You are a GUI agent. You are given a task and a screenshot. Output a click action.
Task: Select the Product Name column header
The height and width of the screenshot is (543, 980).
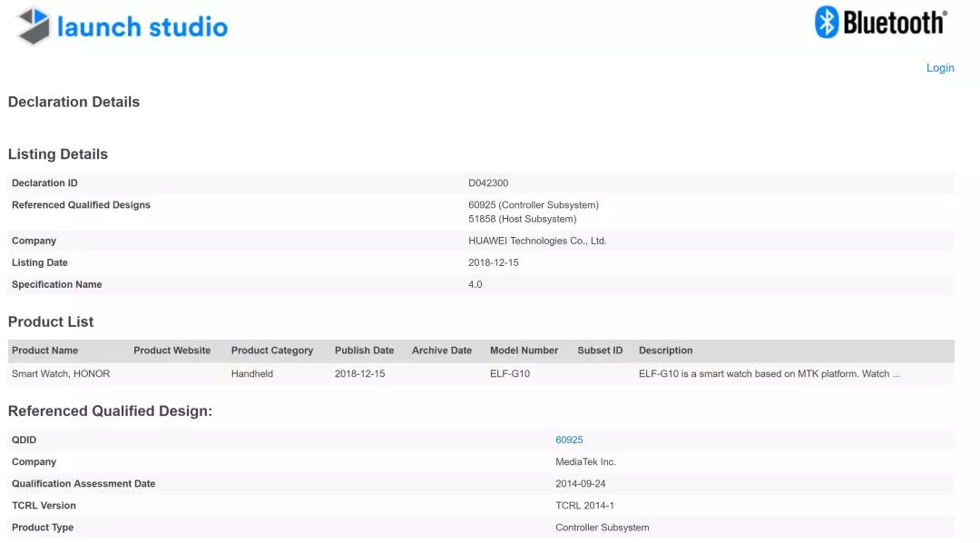pyautogui.click(x=45, y=350)
